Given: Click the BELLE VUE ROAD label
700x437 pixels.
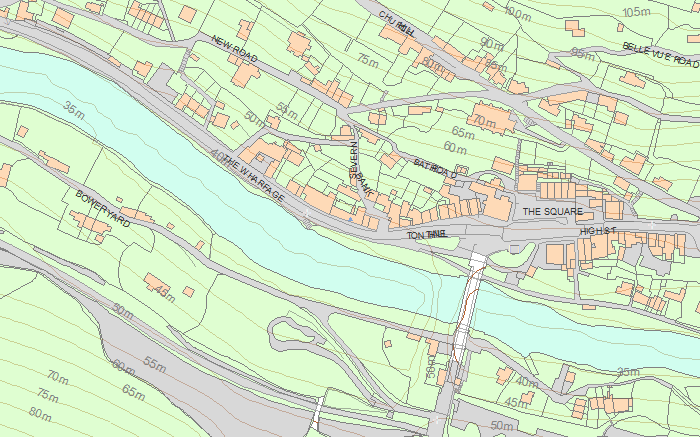Looking at the screenshot, I should click(x=661, y=55).
